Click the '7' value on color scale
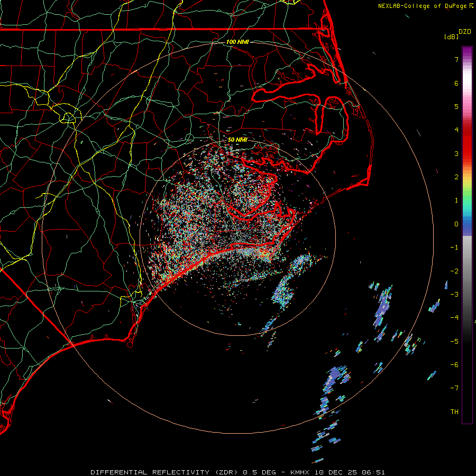Viewport: 476px width, 476px height. (456, 59)
